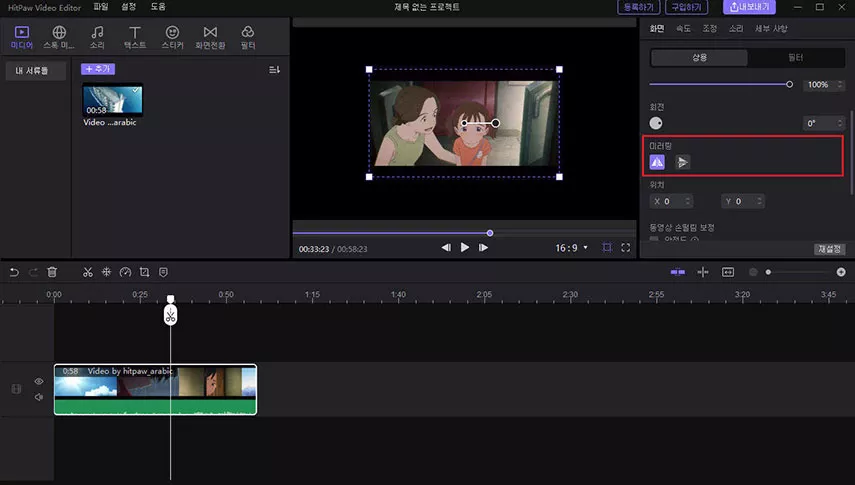Click the 등록하기 register button
Viewport: 855px width, 485px height.
pyautogui.click(x=639, y=7)
